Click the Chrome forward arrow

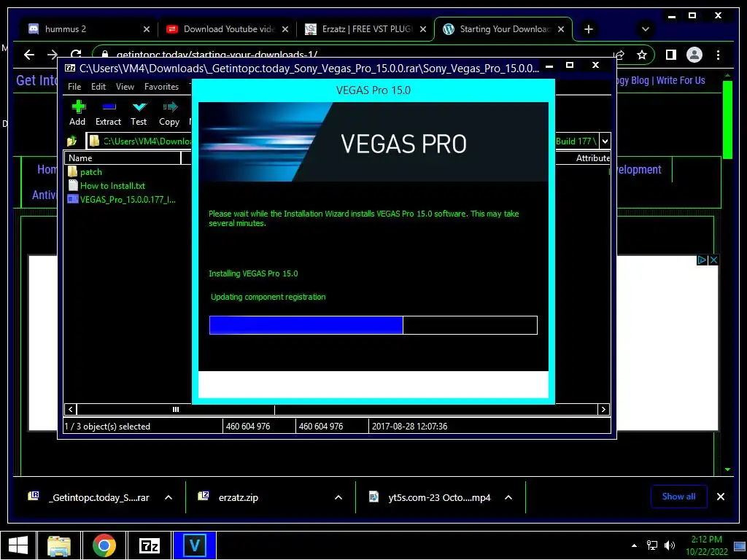[x=53, y=55]
